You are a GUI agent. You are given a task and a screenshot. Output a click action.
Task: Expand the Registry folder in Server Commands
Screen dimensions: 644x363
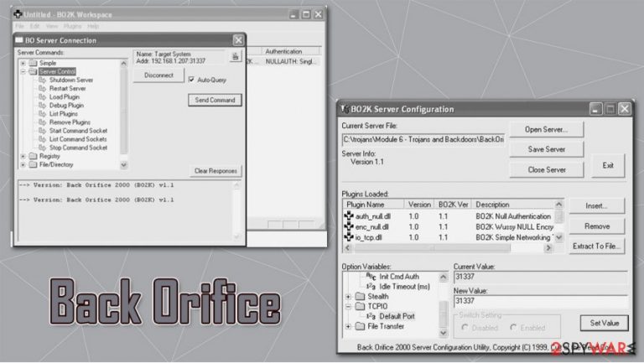[23, 156]
